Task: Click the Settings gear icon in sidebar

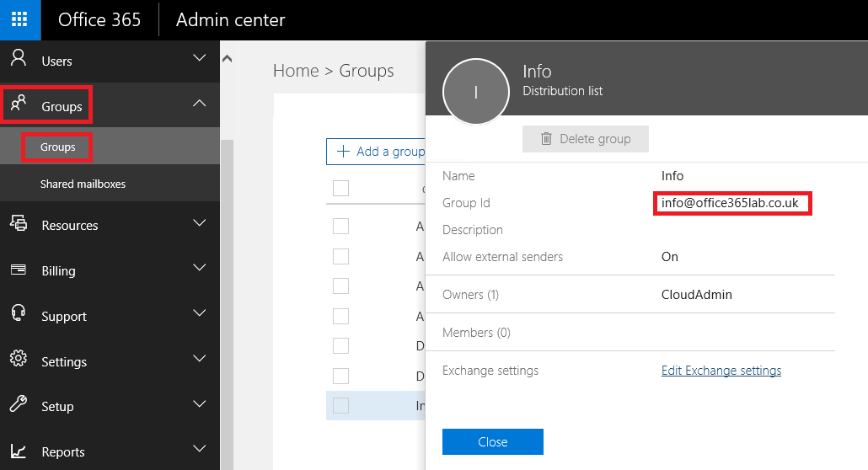Action: pyautogui.click(x=19, y=358)
